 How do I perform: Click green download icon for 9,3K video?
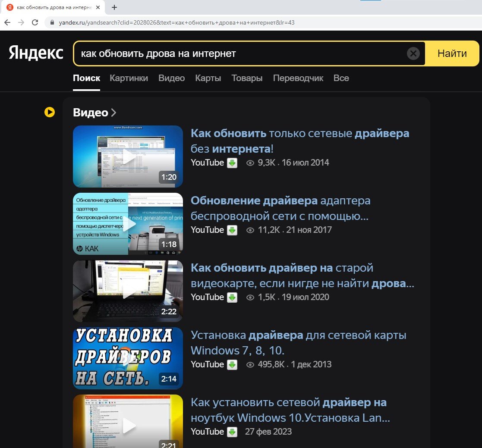232,163
